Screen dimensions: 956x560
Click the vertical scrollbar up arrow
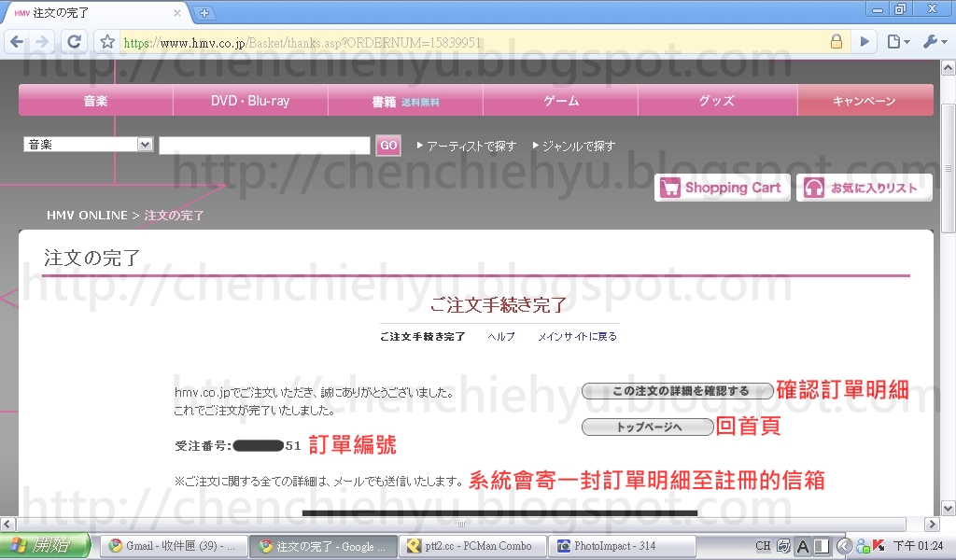(948, 67)
